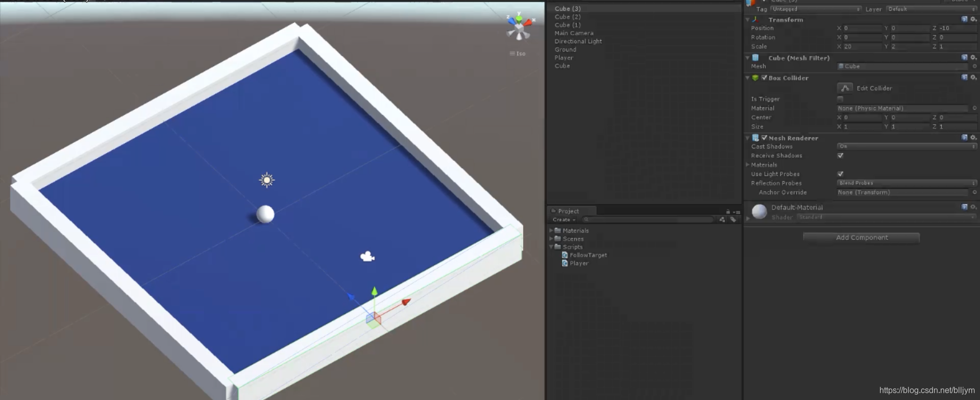Click the Add Component button
The height and width of the screenshot is (400, 980).
(x=862, y=238)
